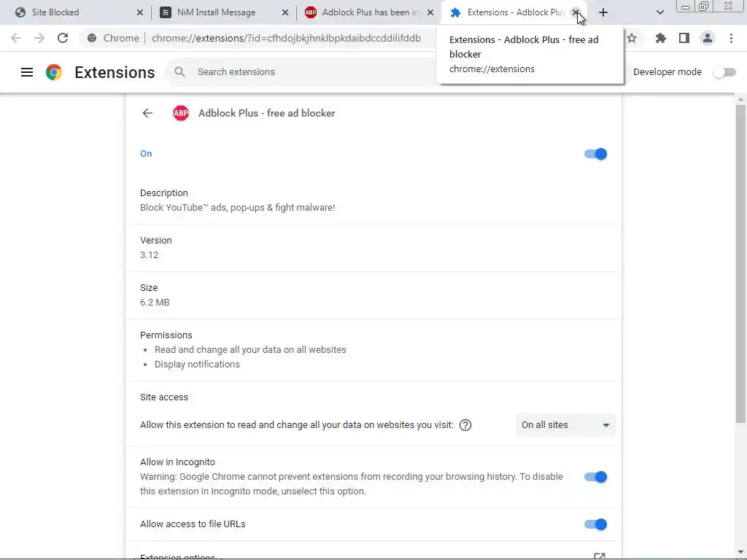Toggle Developer mode on
The image size is (747, 560).
tap(724, 72)
